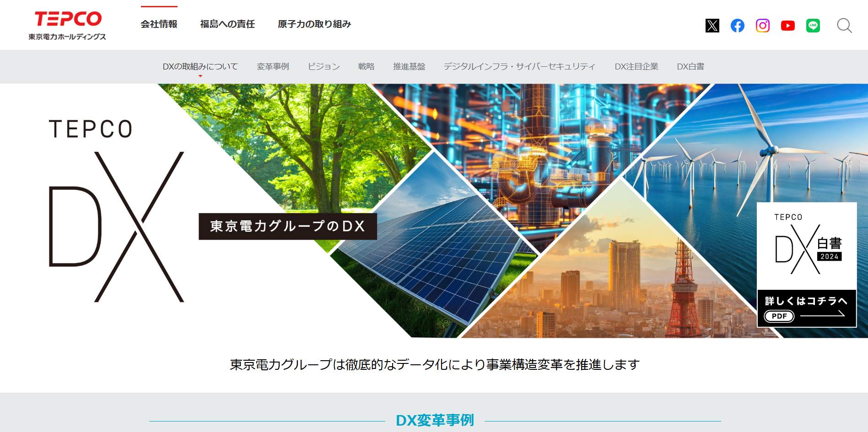Screen dimensions: 868x432
Task: Open the 会社情報 menu
Action: click(159, 24)
